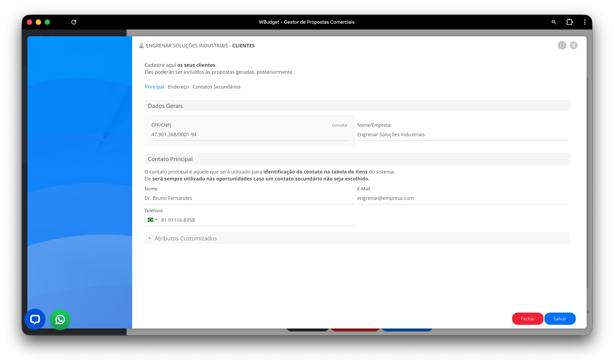Open the LiveChat bubble at bottom-left
Image resolution: width=614 pixels, height=364 pixels.
35,319
